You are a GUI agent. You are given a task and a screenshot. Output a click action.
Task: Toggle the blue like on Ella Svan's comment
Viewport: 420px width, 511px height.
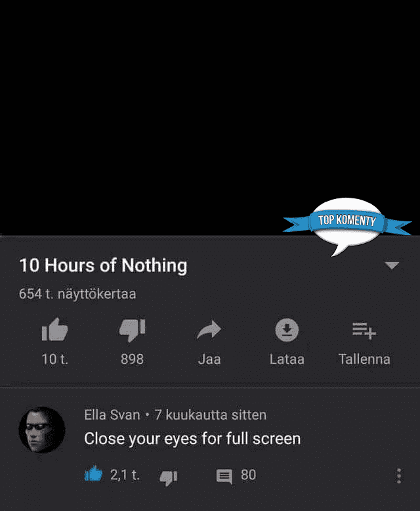93,474
